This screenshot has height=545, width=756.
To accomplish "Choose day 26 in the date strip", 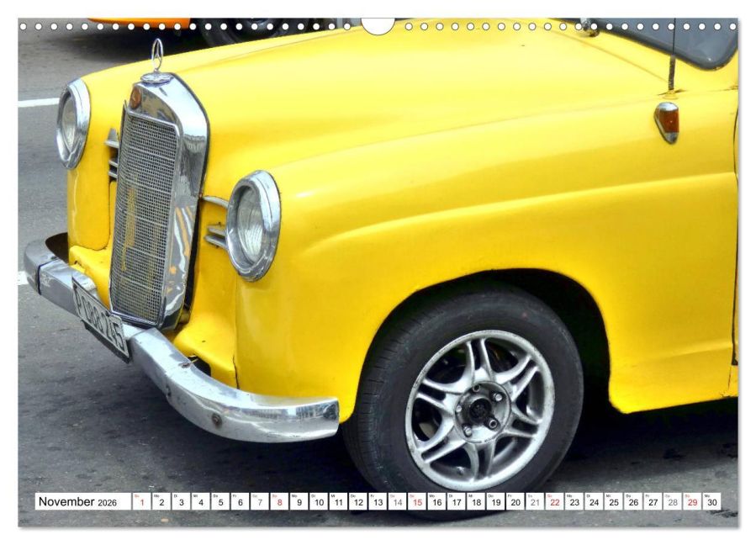I will point(632,502).
